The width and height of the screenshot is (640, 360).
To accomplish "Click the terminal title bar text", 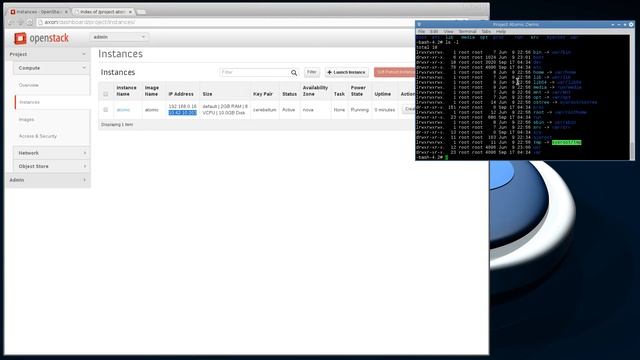I will (x=516, y=24).
